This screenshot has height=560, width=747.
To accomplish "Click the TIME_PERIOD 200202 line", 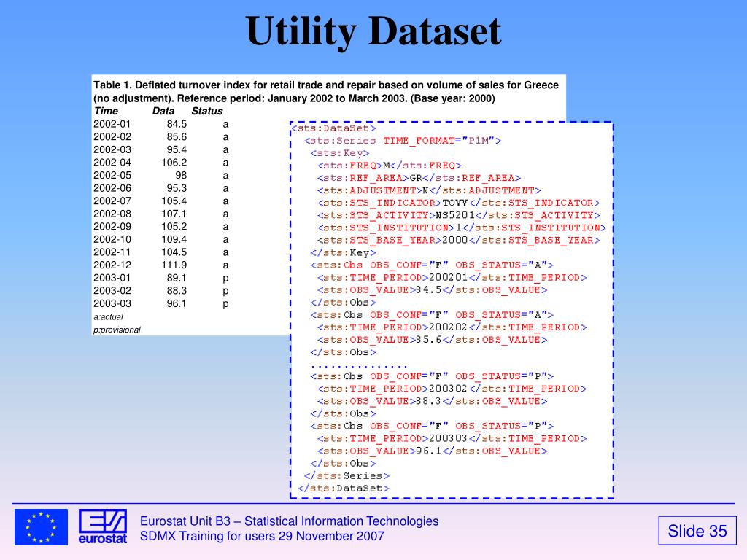I will tap(452, 327).
